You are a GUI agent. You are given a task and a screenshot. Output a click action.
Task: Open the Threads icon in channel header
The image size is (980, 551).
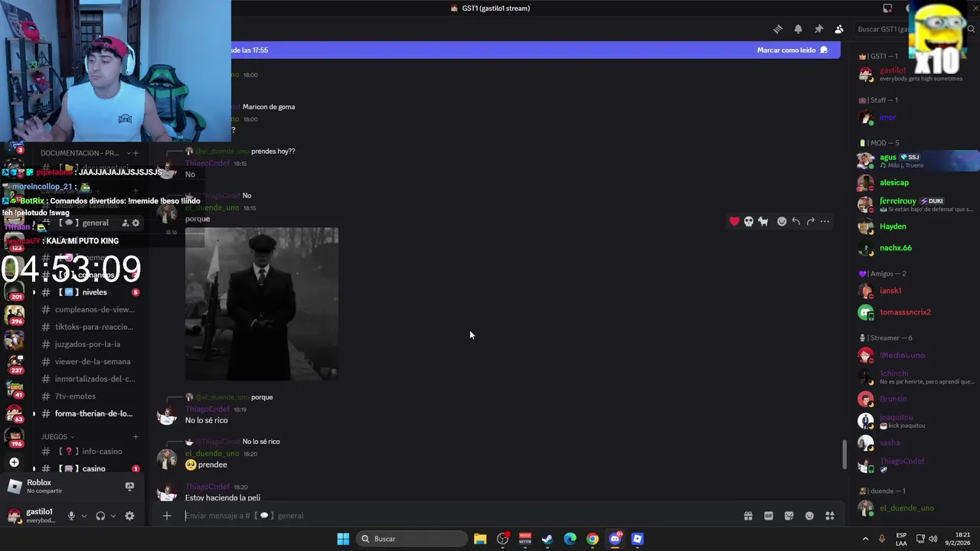[778, 29]
